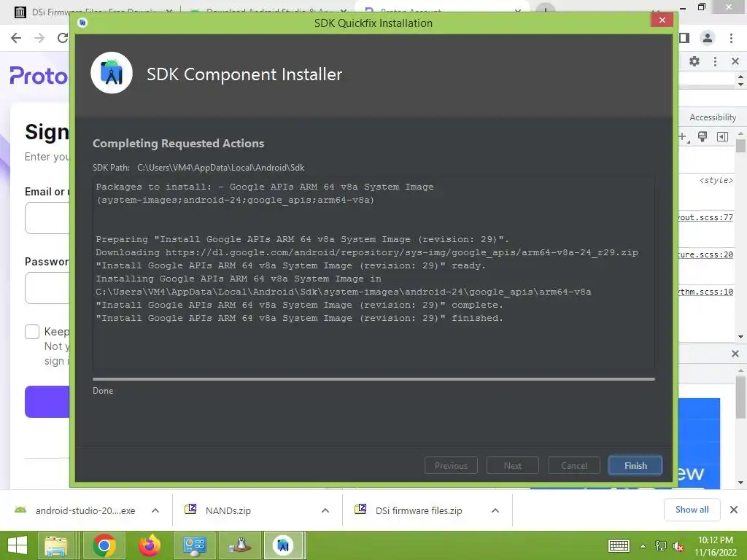This screenshot has height=560, width=747.
Task: Click the 'Completing Requested Actions' heading
Action: pos(178,144)
